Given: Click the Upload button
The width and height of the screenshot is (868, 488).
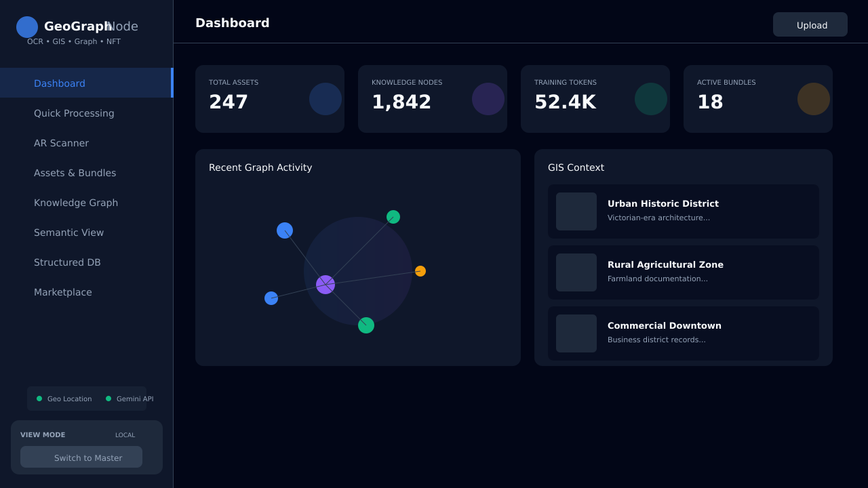Looking at the screenshot, I should pyautogui.click(x=810, y=25).
